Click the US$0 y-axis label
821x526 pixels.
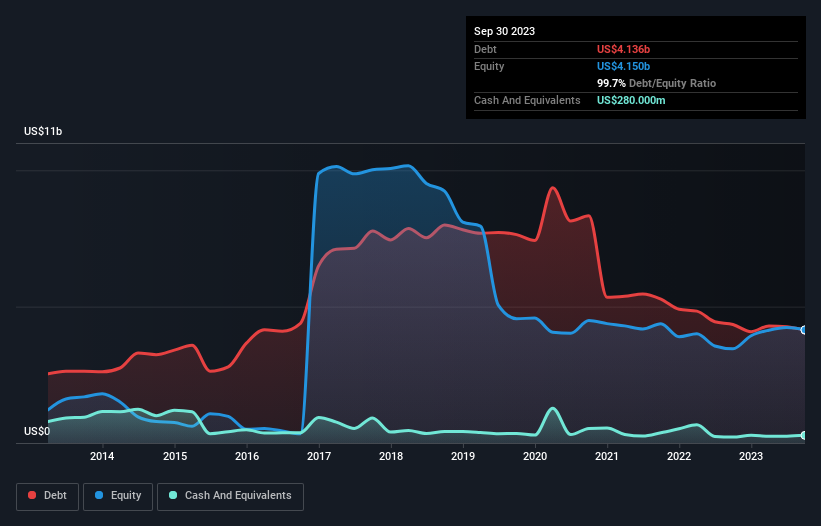(x=37, y=431)
